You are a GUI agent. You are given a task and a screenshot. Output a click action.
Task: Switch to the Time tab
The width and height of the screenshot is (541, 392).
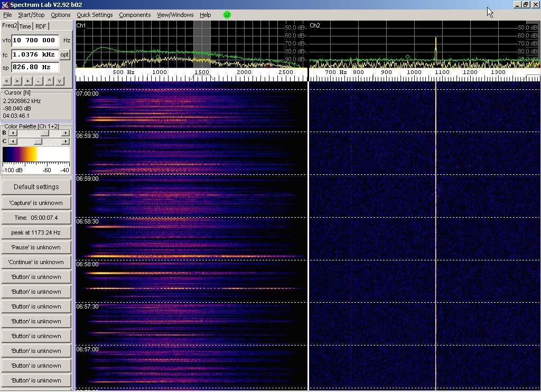tap(25, 26)
